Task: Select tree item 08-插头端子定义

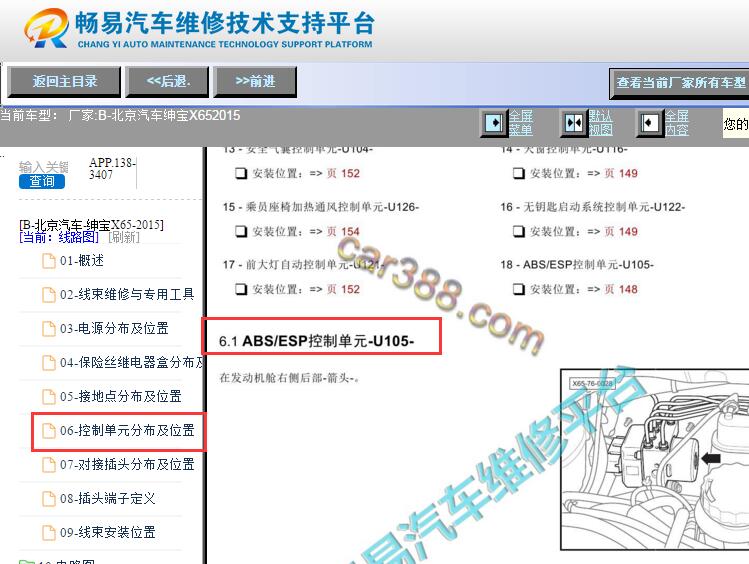Action: 107,499
